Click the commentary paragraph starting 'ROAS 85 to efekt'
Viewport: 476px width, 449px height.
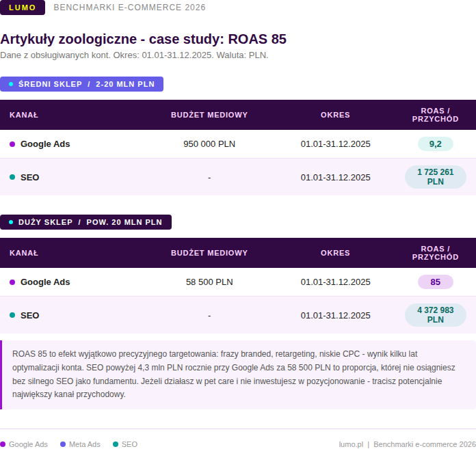234,375
